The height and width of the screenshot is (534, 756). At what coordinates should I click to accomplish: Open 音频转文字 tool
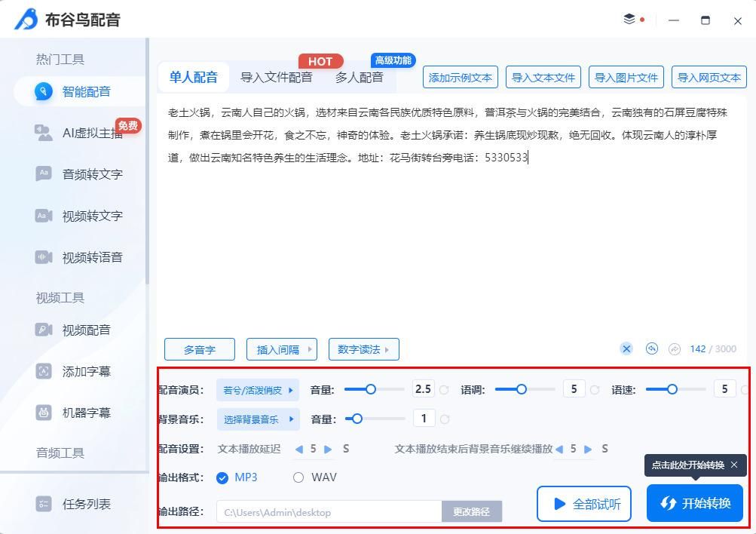[x=80, y=174]
